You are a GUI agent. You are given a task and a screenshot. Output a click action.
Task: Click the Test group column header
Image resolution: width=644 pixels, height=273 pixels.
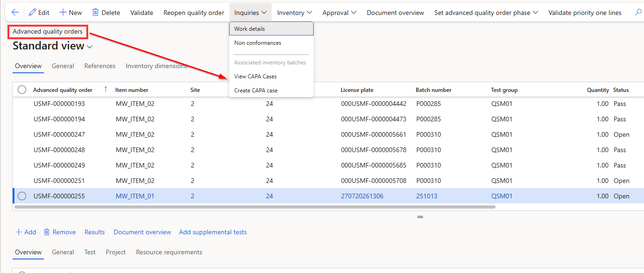point(504,90)
